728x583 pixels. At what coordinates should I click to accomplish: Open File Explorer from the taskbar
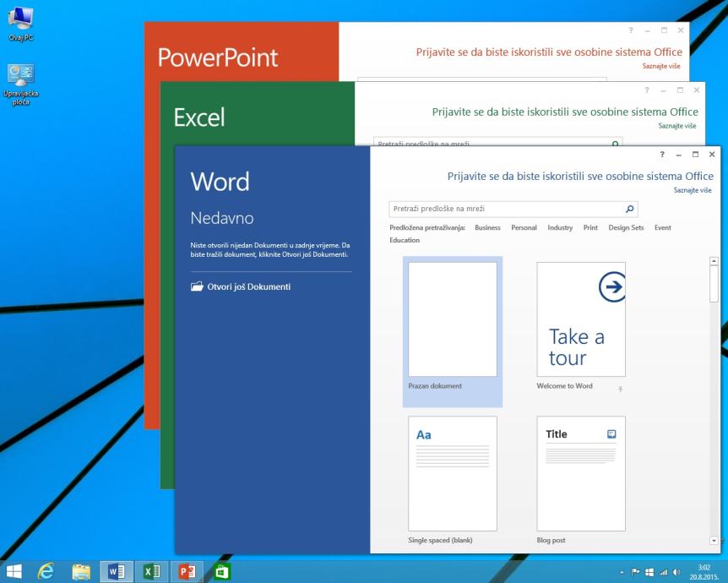tap(81, 570)
